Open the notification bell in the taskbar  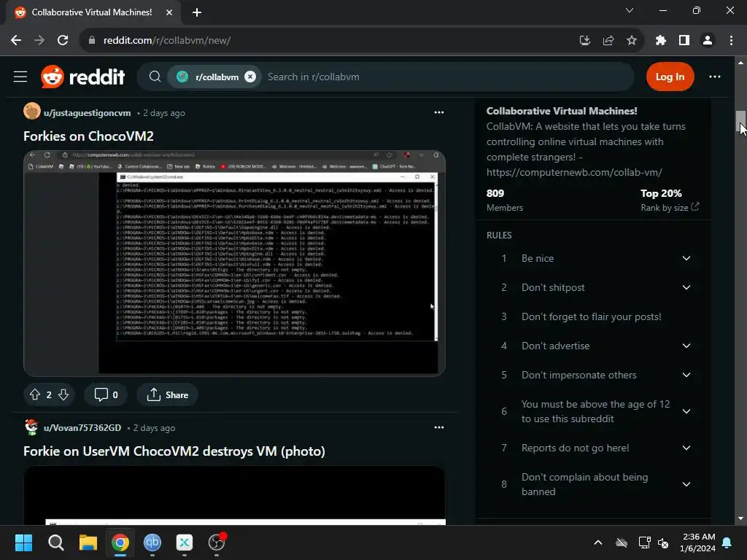point(727,542)
